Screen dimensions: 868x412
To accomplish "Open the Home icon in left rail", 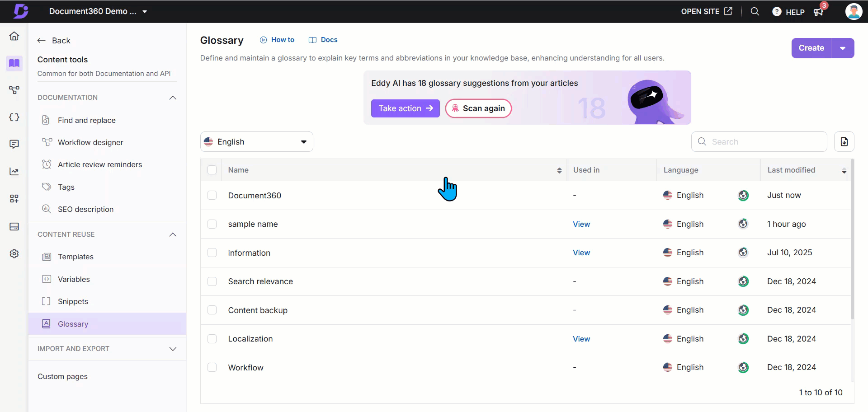I will [14, 36].
